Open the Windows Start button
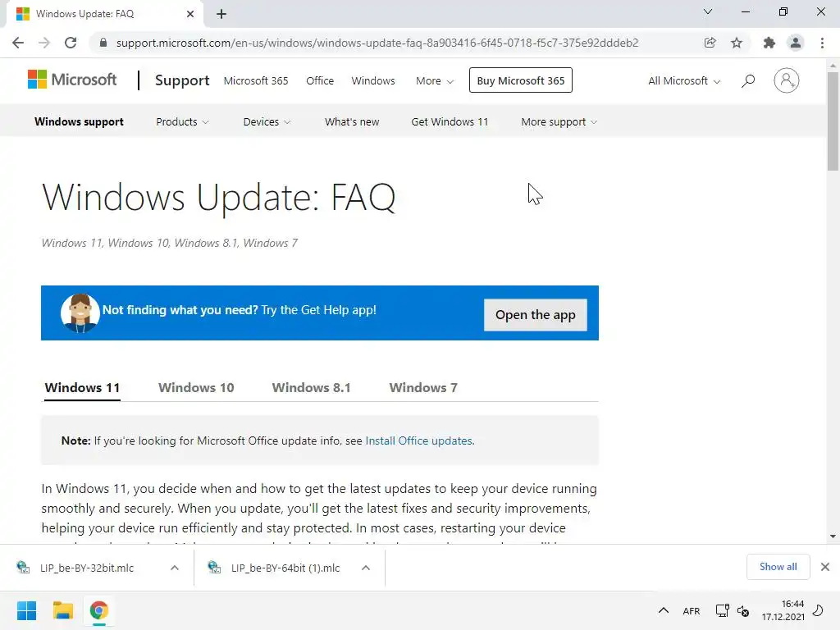Screen dimensions: 840x630 [26, 610]
